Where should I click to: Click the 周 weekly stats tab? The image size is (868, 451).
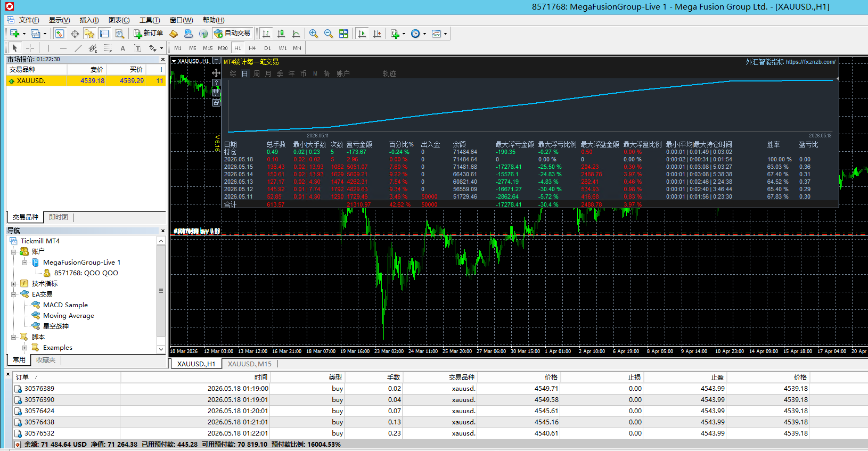[256, 73]
